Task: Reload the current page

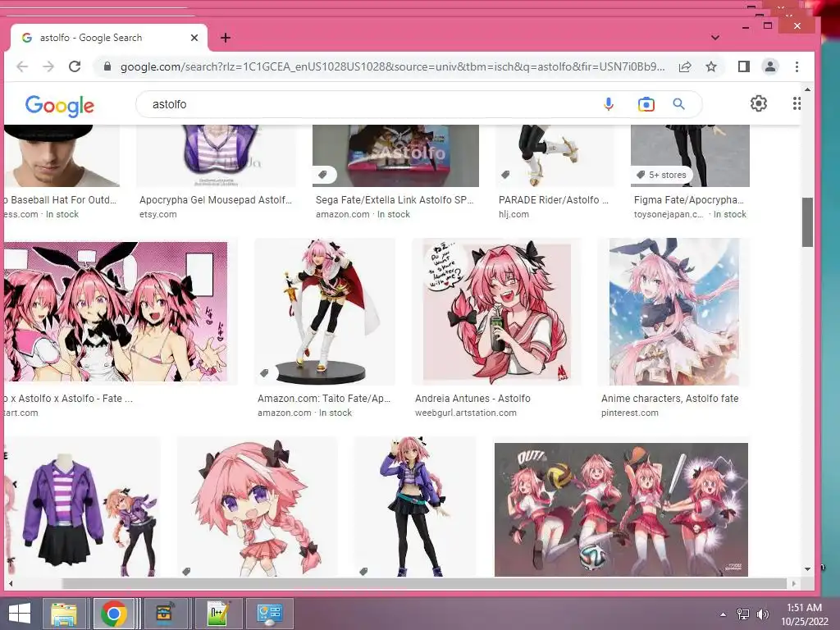Action: click(75, 66)
